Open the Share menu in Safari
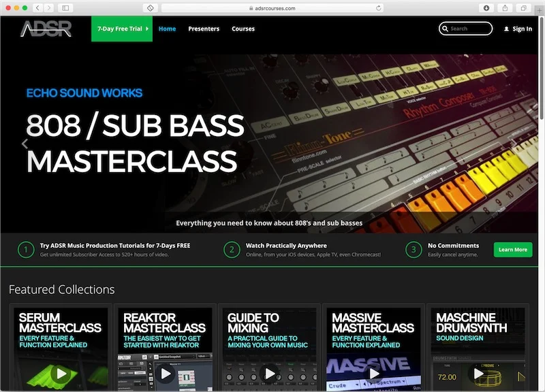The image size is (545, 392). coord(505,8)
